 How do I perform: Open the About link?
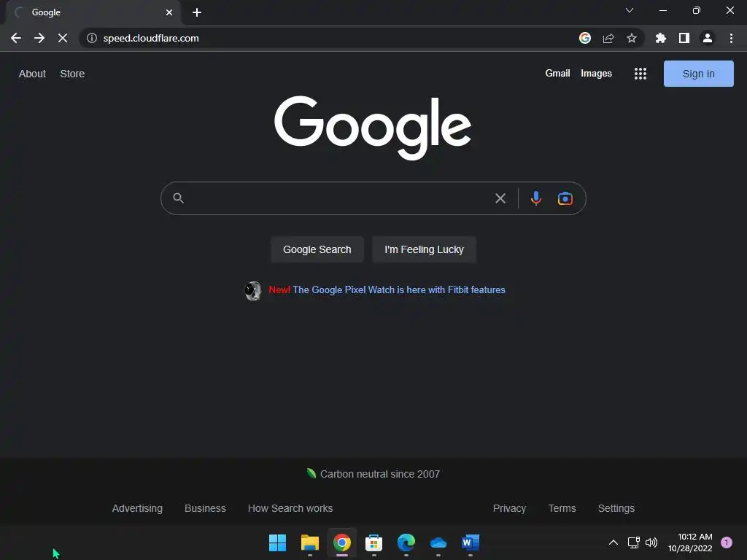coord(32,74)
